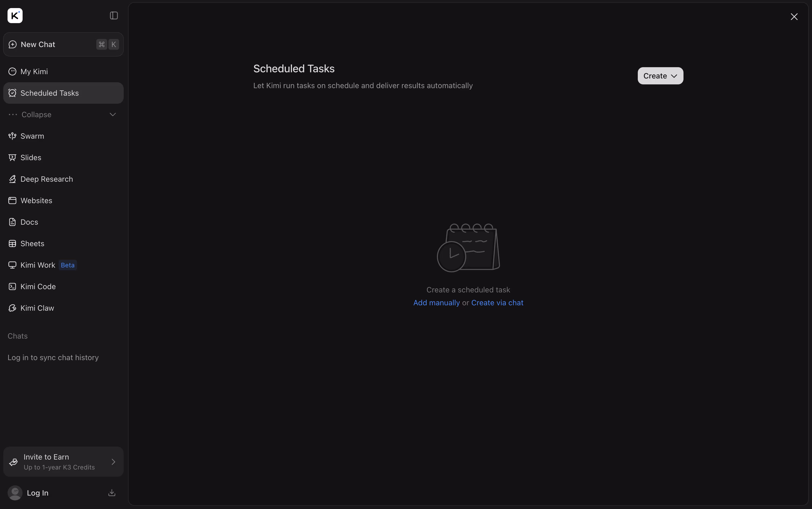Viewport: 812px width, 509px height.
Task: Open the Docs entry
Action: 63,222
